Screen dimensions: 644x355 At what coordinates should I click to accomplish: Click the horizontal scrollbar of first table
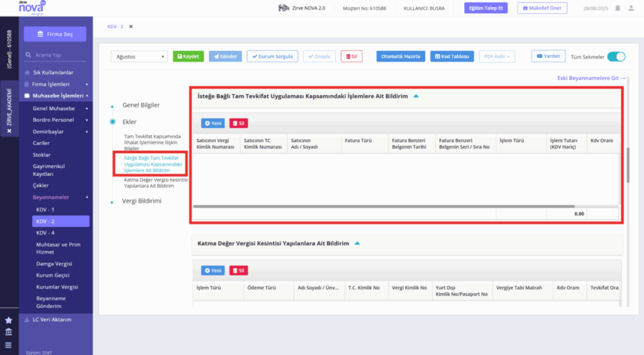coord(384,207)
